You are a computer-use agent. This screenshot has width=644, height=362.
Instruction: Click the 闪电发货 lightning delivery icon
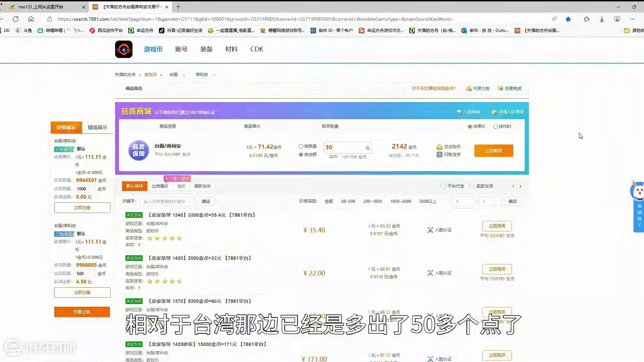click(440, 155)
